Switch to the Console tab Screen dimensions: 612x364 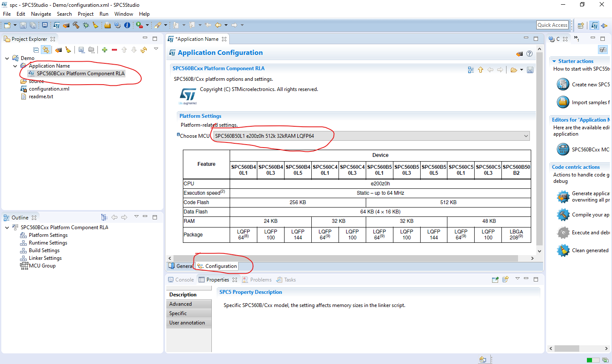click(181, 279)
